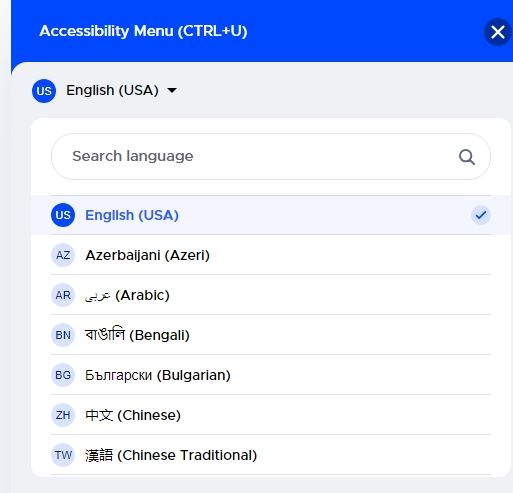Choose 中文 (Chinese) language
This screenshot has width=513, height=493.
[271, 415]
